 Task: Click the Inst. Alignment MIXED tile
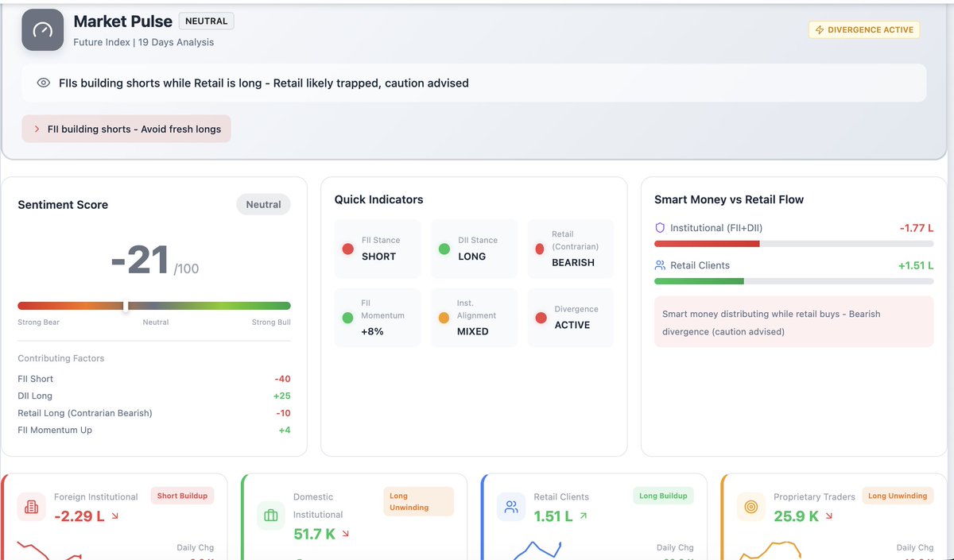[x=474, y=318]
